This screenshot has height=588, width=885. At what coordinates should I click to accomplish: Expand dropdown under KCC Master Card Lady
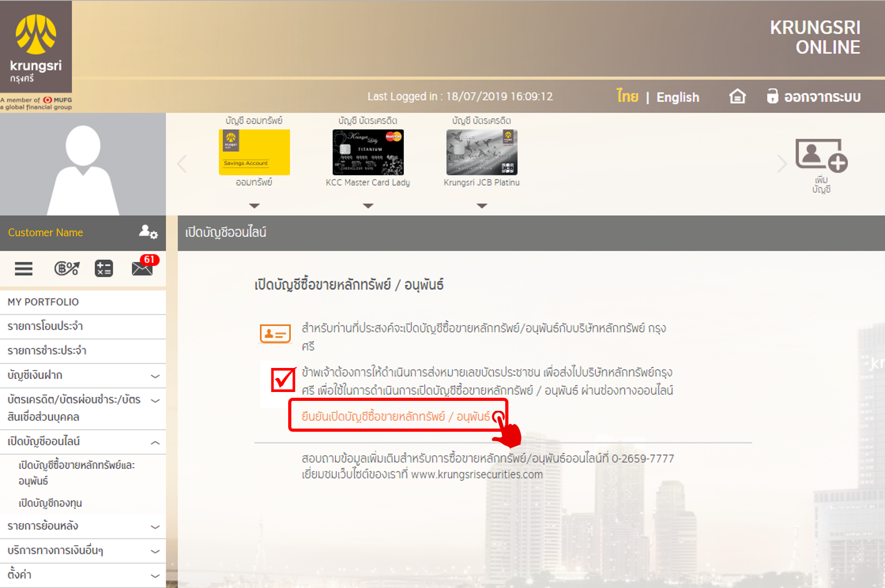(x=368, y=206)
